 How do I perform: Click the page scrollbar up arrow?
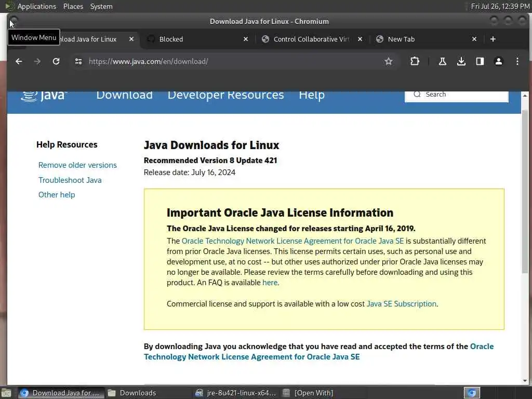tap(525, 96)
